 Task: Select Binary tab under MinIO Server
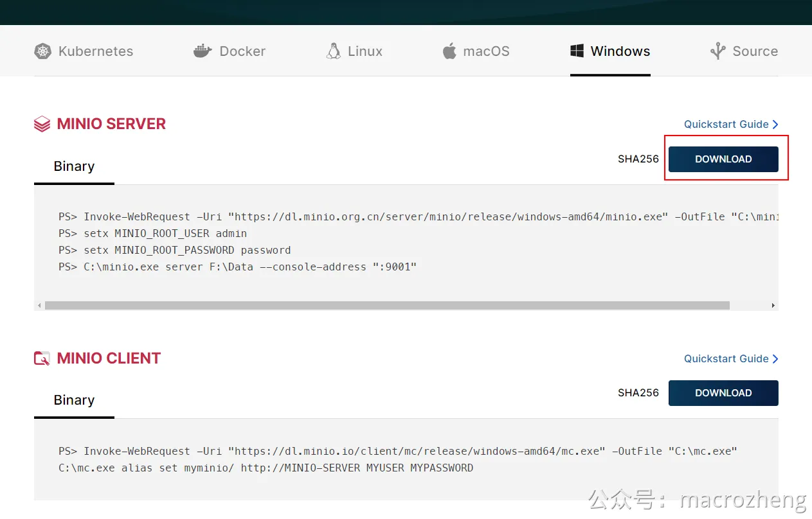(x=74, y=166)
